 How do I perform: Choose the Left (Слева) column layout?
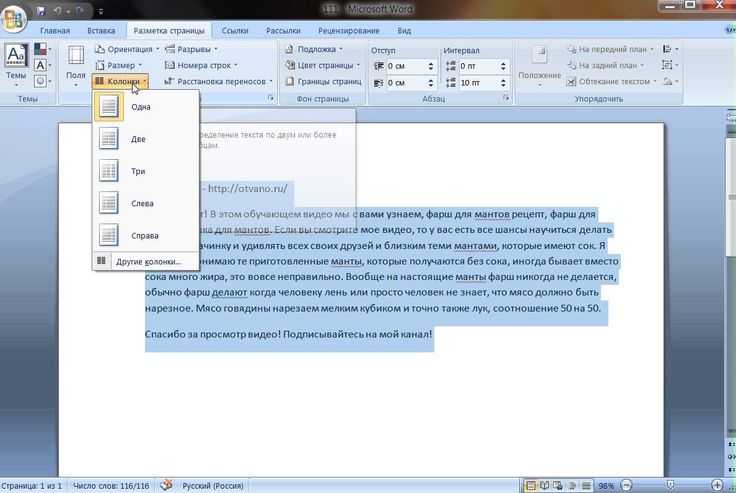pyautogui.click(x=146, y=203)
